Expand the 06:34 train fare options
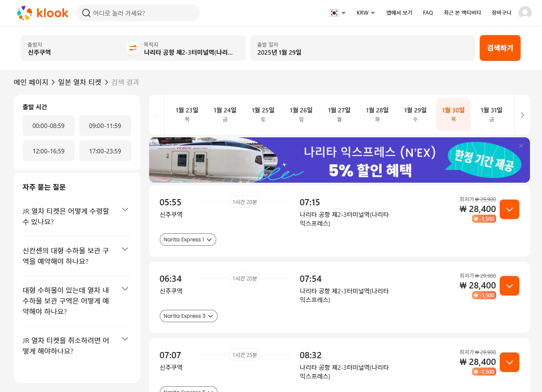This screenshot has height=392, width=542. point(510,286)
